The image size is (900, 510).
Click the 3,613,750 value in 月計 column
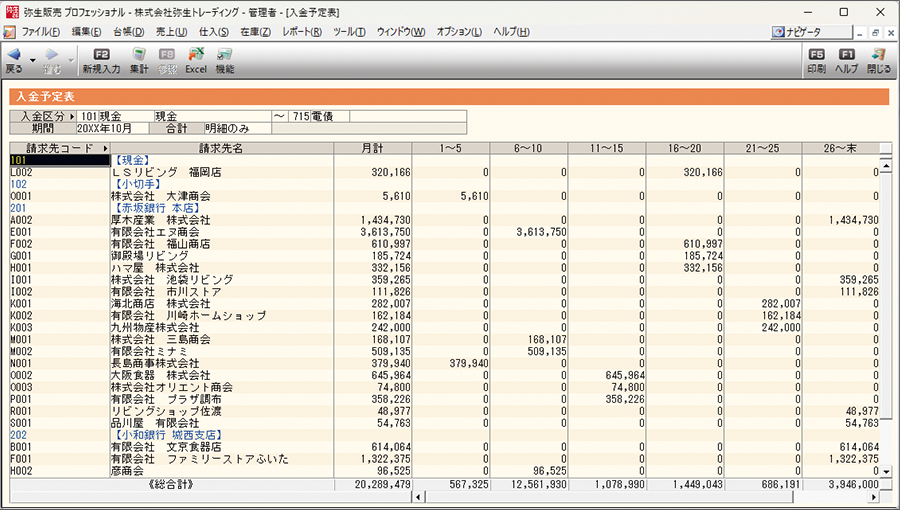[385, 232]
